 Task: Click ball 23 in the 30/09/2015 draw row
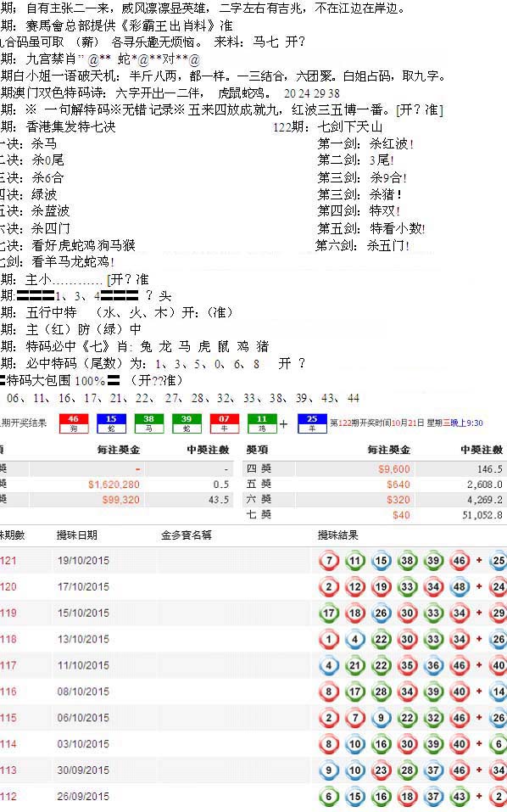381,770
